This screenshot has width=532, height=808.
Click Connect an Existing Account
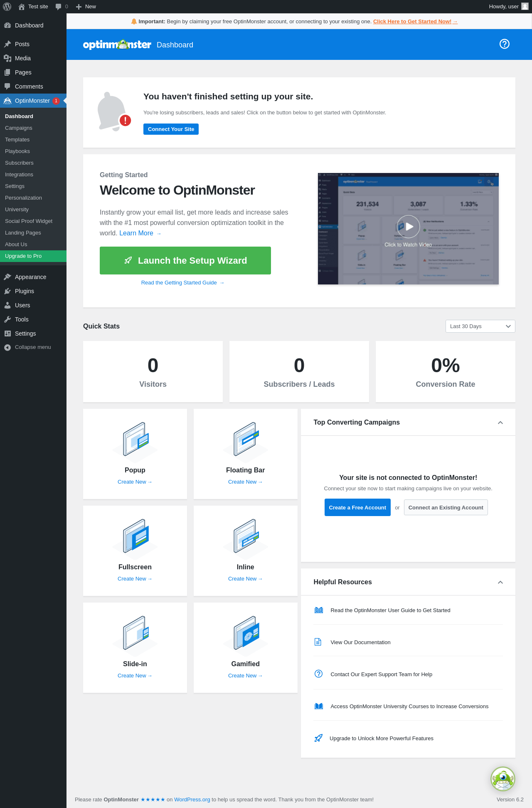[446, 507]
